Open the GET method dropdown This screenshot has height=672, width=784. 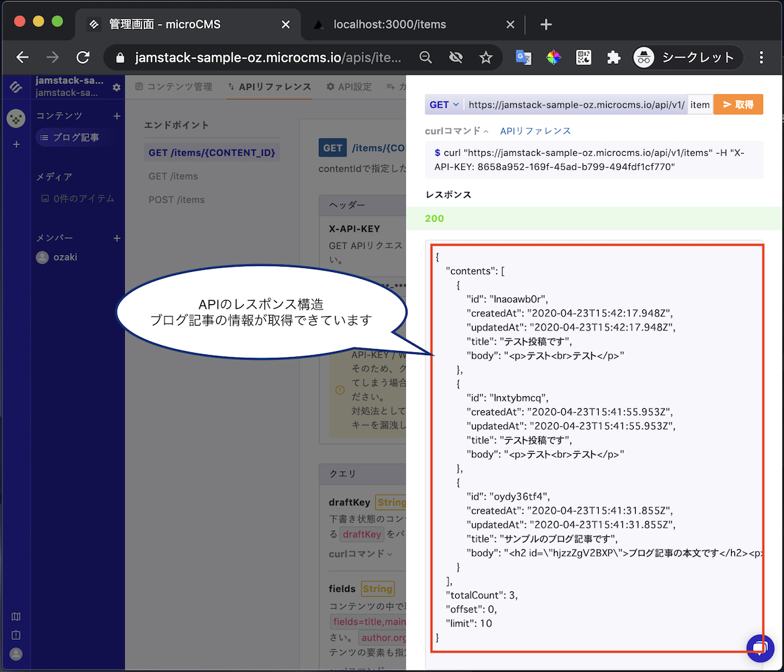coord(444,105)
